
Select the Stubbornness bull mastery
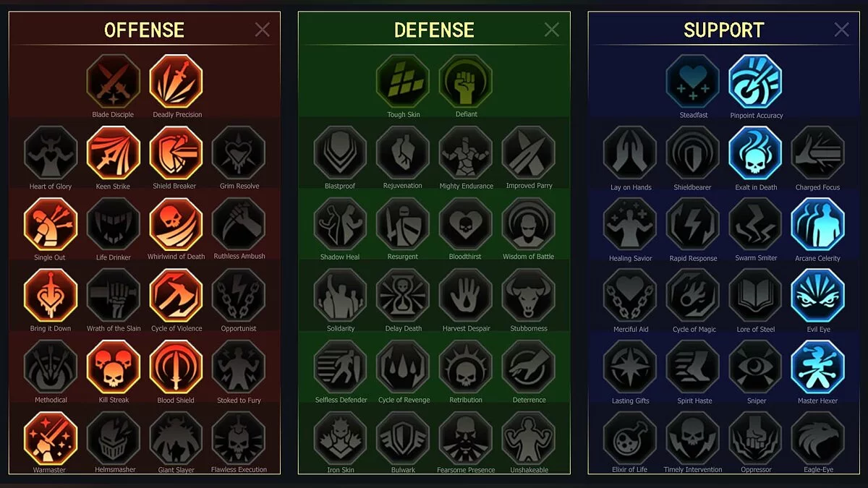click(529, 295)
